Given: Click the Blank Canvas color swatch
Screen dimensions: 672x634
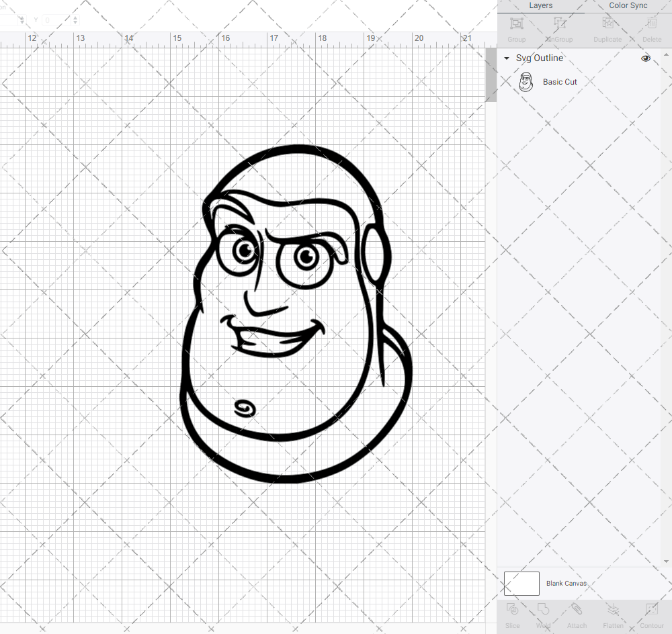Looking at the screenshot, I should (521, 584).
